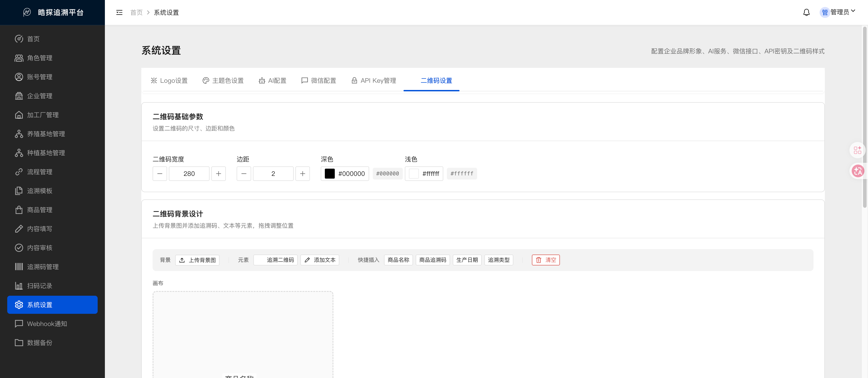Insert the 商品名称 quick field
868x378 pixels.
click(x=398, y=260)
